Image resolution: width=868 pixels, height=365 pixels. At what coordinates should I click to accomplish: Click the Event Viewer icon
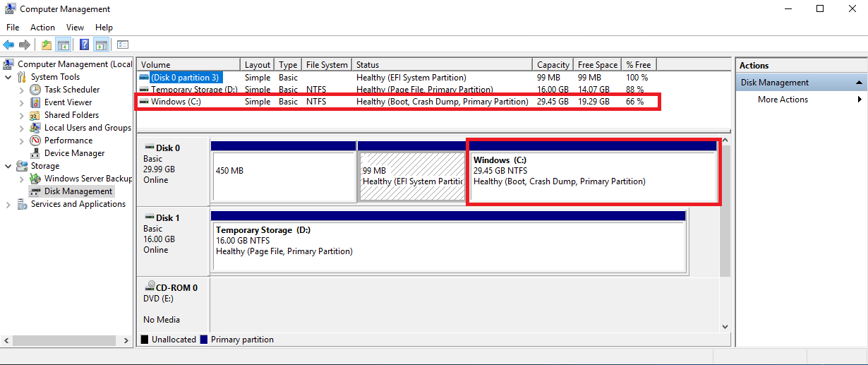[x=35, y=102]
